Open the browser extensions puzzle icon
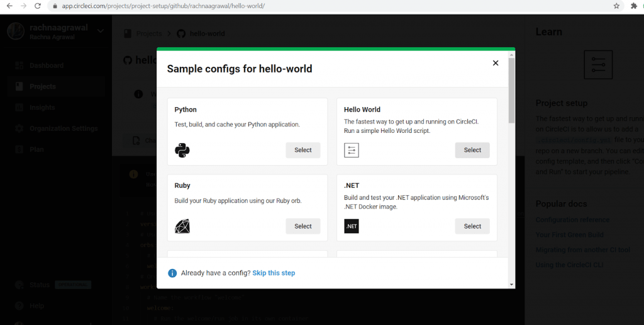644x325 pixels. point(633,6)
